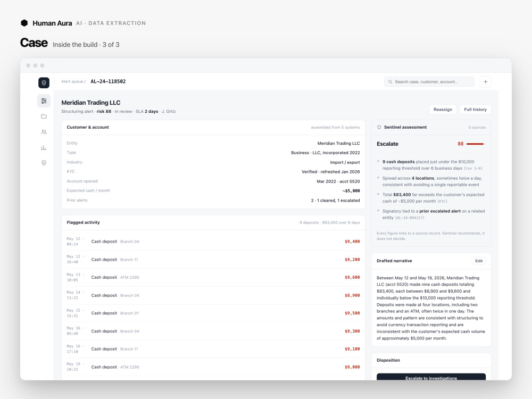Open the shield compliance icon in sidebar
Viewport: 532px width, 399px height.
(44, 163)
